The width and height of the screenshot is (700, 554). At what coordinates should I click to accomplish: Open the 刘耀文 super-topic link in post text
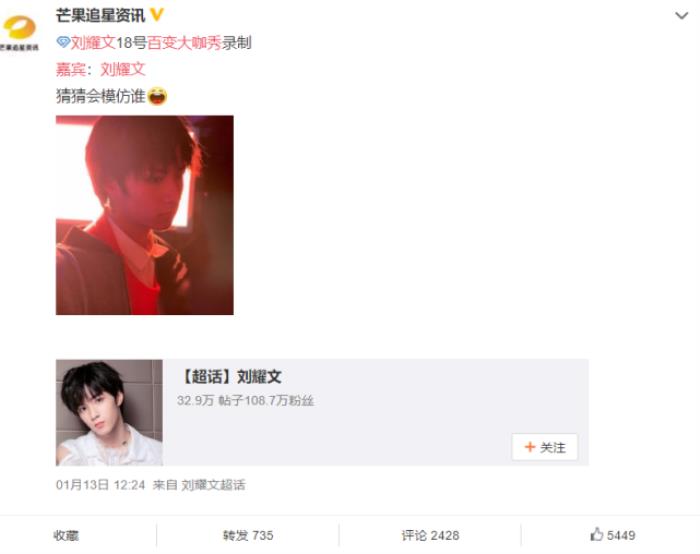[93, 43]
